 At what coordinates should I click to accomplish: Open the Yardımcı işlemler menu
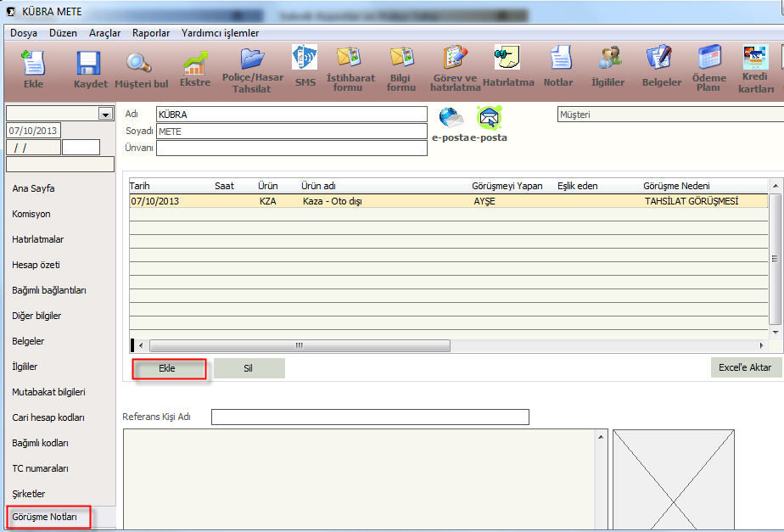point(220,33)
